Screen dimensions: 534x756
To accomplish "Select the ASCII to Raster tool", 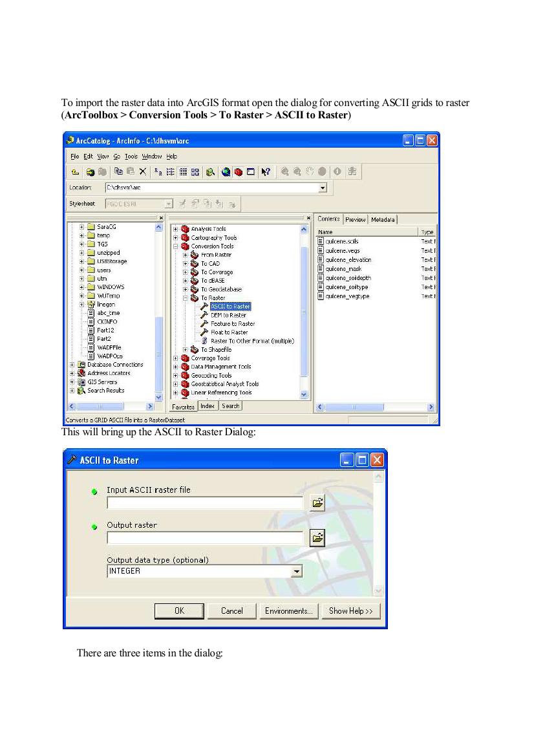I will coord(231,306).
